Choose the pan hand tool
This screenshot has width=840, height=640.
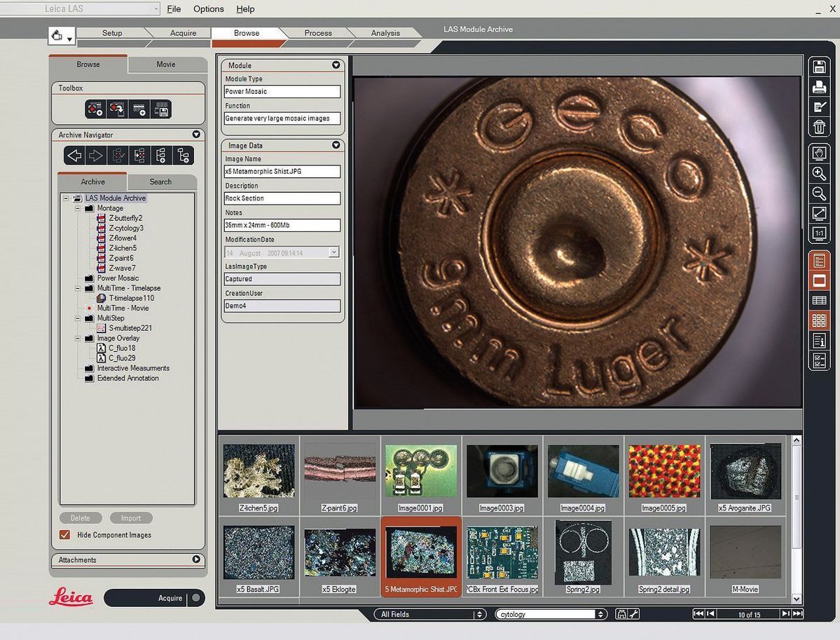click(818, 154)
